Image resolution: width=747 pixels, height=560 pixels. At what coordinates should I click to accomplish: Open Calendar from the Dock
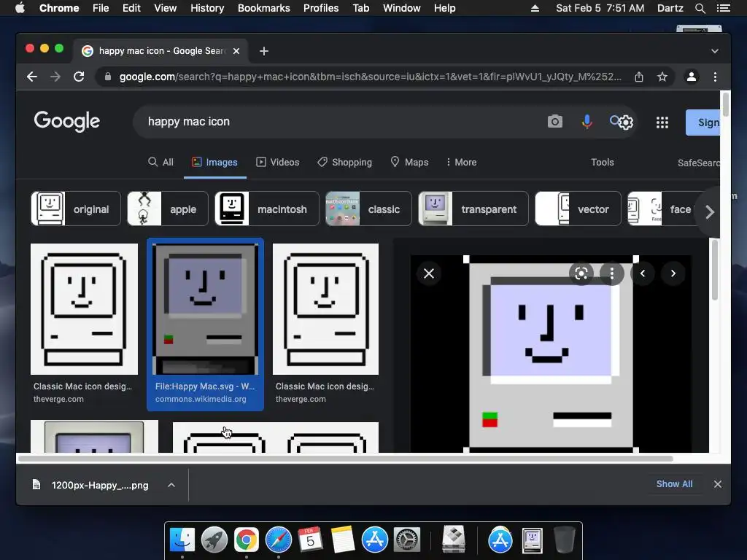(311, 540)
